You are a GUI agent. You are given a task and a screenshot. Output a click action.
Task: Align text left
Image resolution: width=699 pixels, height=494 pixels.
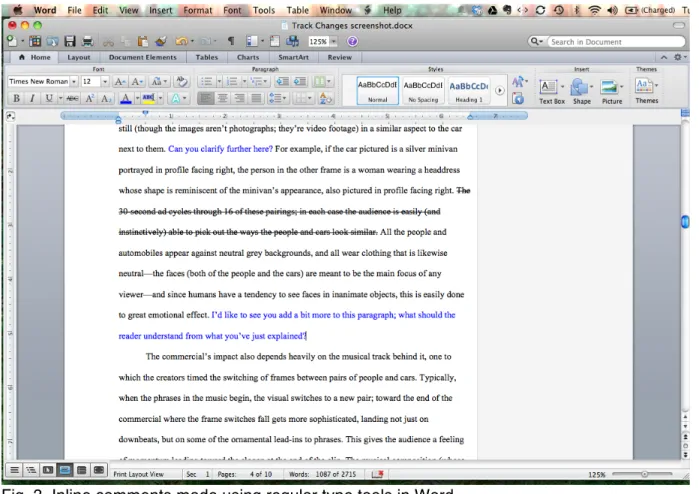tap(206, 99)
